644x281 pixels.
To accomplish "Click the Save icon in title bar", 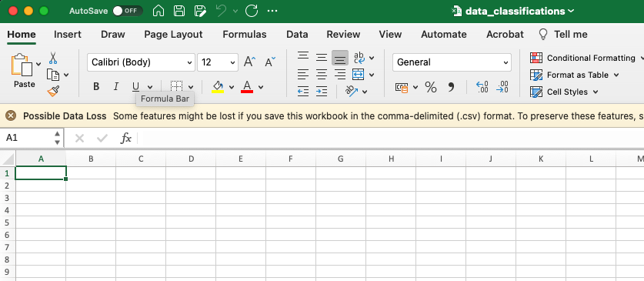I will click(x=179, y=11).
